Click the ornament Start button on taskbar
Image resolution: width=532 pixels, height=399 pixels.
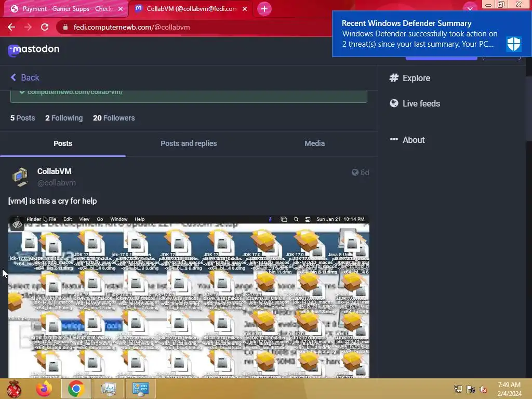14,389
